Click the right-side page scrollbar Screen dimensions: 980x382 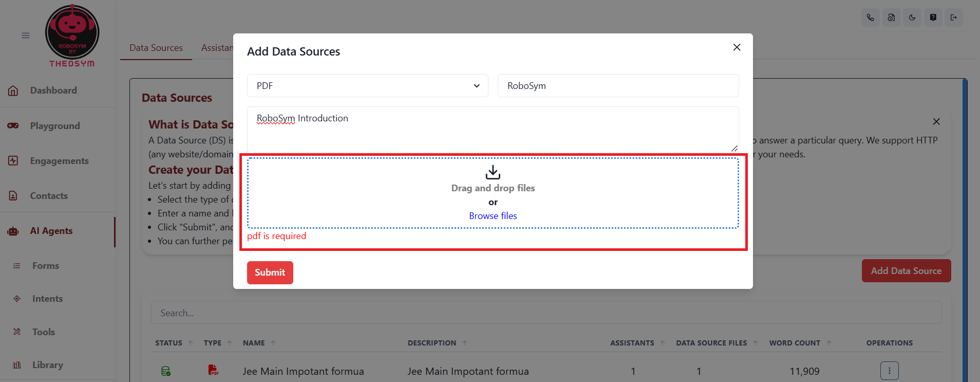point(965,230)
